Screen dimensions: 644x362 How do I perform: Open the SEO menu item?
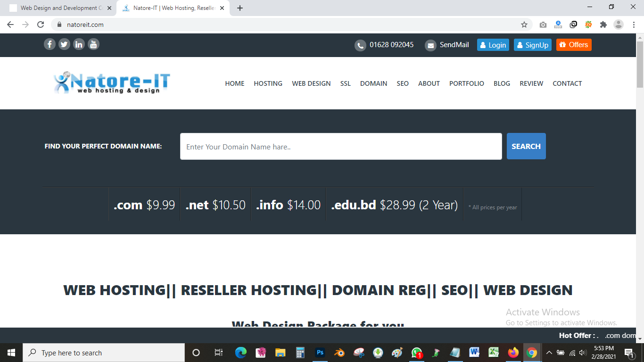(x=403, y=83)
